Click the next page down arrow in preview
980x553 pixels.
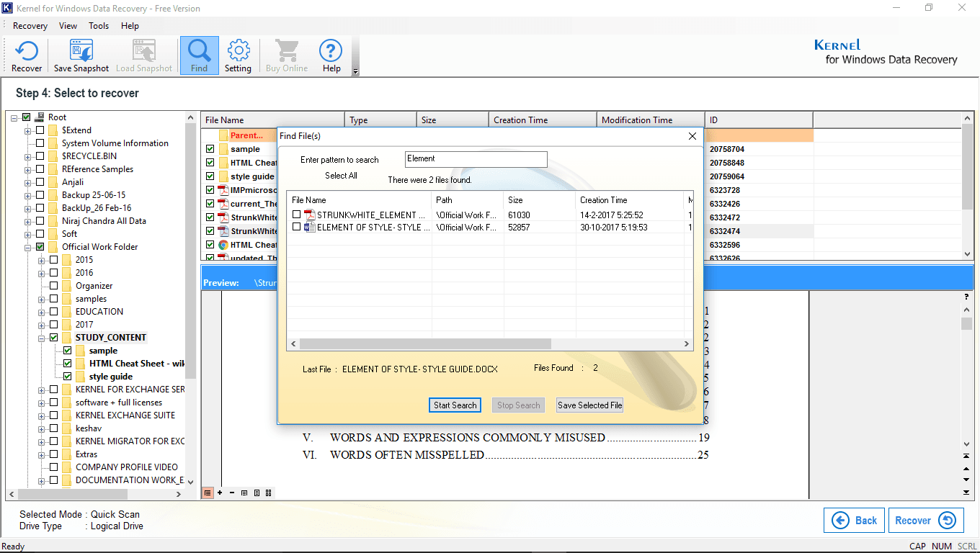[x=967, y=480]
